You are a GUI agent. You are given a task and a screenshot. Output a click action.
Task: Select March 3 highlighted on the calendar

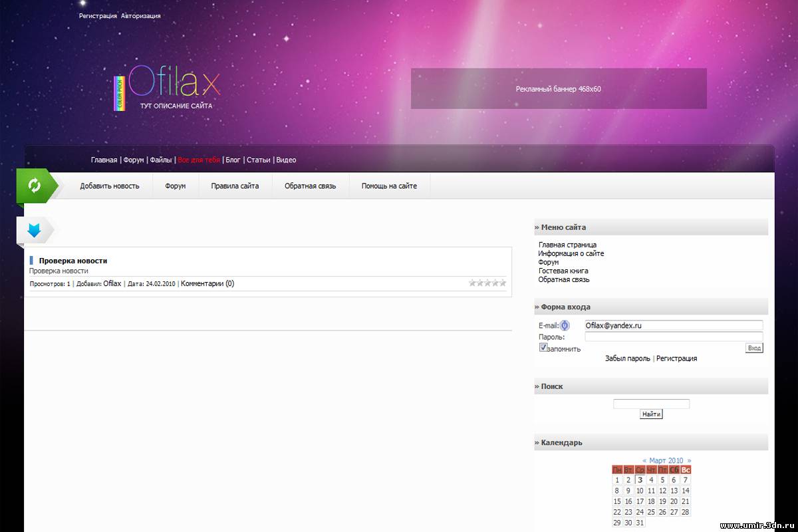coord(640,479)
